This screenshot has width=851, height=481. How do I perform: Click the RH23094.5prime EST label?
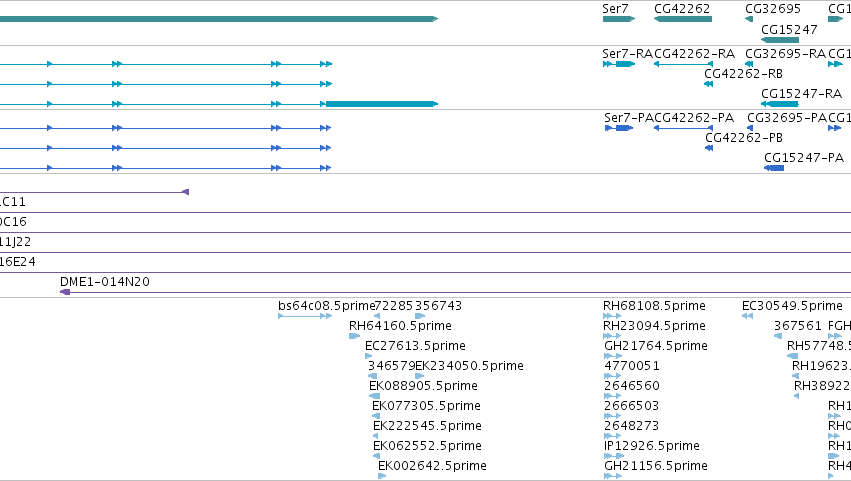(x=654, y=326)
